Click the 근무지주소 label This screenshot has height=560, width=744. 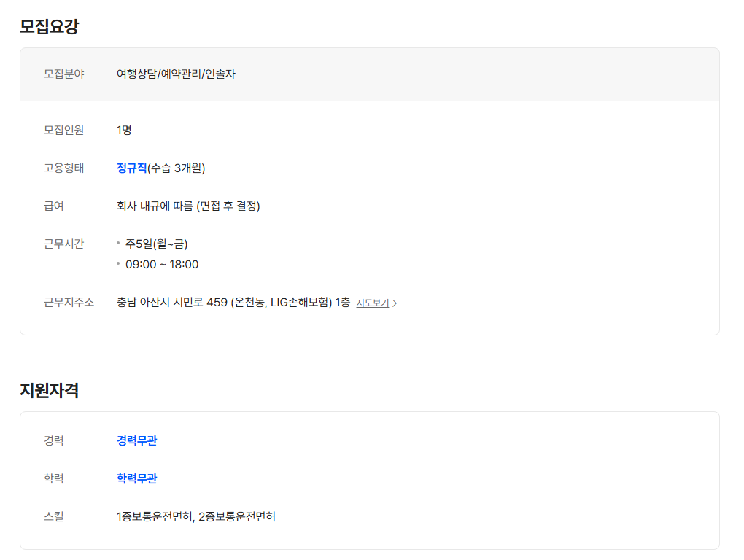pyautogui.click(x=69, y=302)
